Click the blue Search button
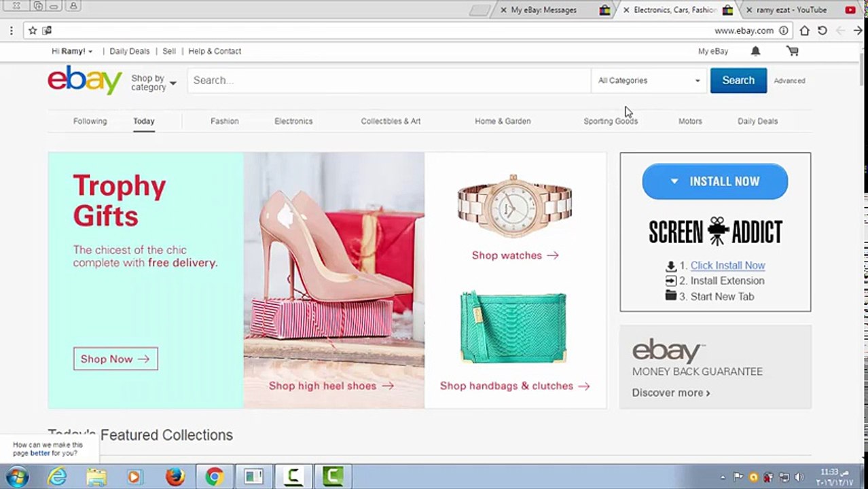Image resolution: width=868 pixels, height=489 pixels. click(738, 80)
